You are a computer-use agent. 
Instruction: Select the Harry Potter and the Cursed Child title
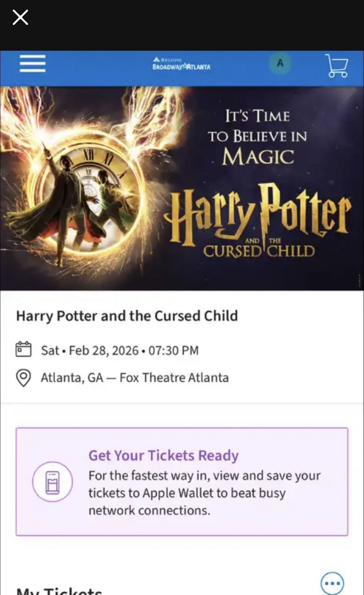pos(127,316)
